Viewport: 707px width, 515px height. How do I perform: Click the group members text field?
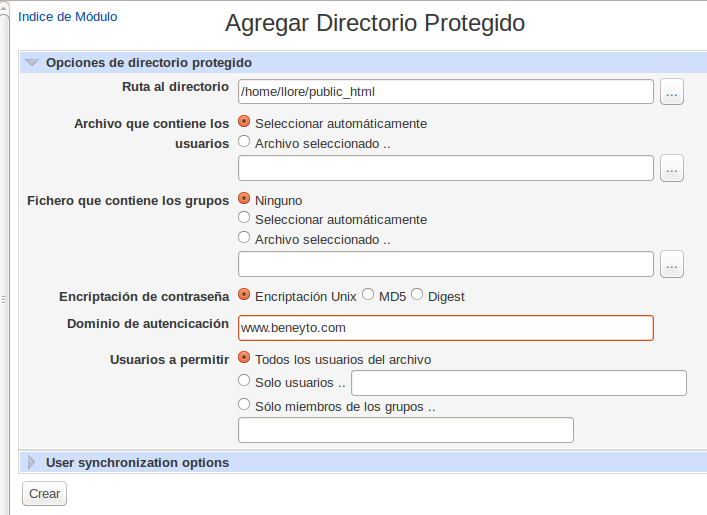[406, 430]
